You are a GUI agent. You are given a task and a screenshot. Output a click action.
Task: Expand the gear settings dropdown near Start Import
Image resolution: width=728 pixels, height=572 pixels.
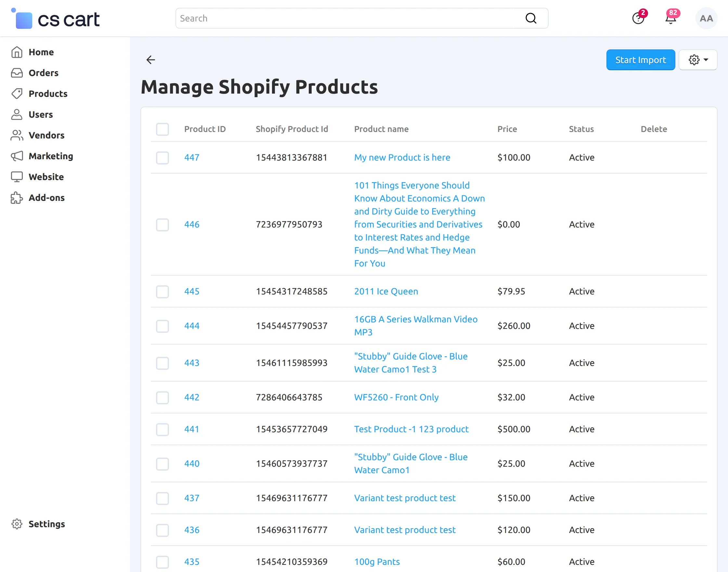(698, 59)
